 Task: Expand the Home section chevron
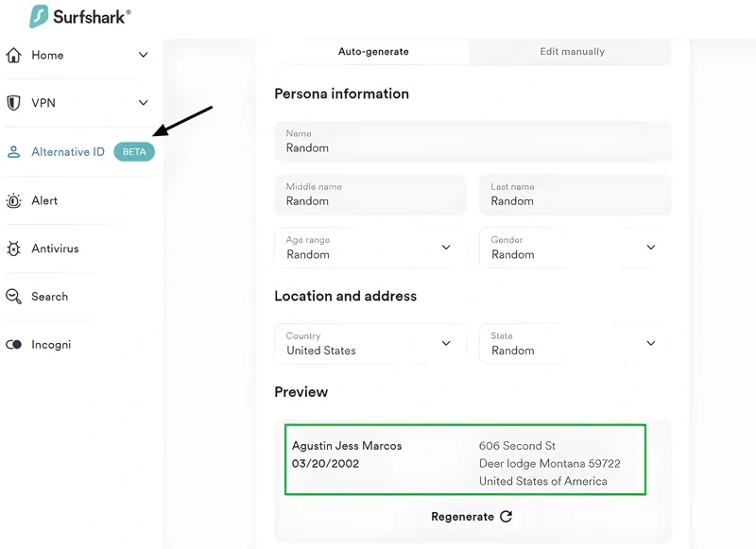click(x=143, y=55)
